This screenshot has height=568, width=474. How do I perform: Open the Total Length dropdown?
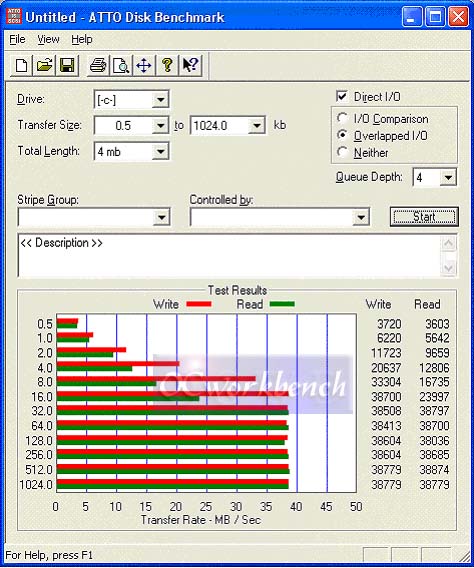click(160, 151)
